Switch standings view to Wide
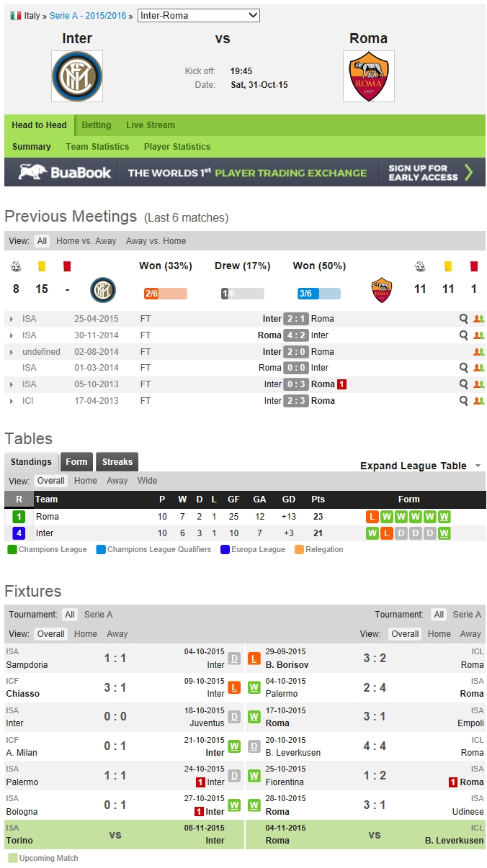This screenshot has width=487, height=868. (147, 481)
